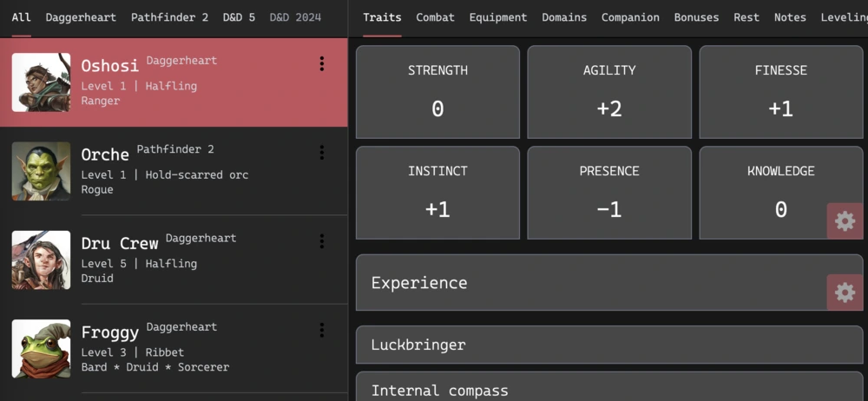The image size is (868, 401).
Task: Filter characters by Daggerheart tab
Action: [81, 17]
